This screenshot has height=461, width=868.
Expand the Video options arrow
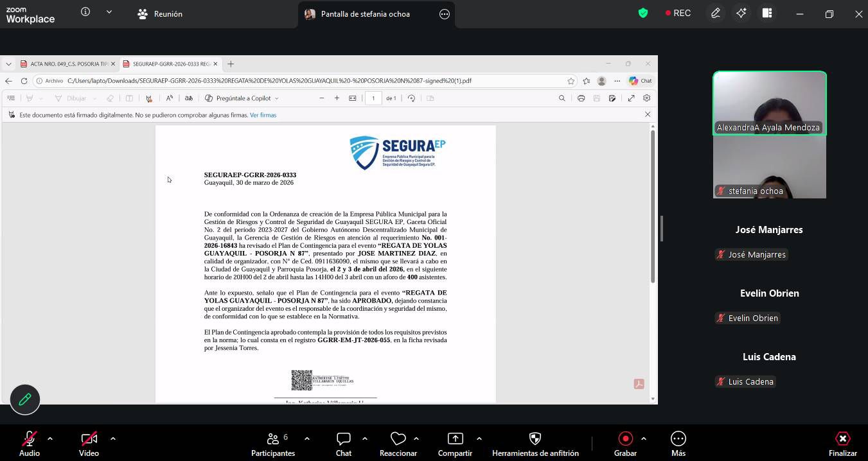(x=113, y=439)
